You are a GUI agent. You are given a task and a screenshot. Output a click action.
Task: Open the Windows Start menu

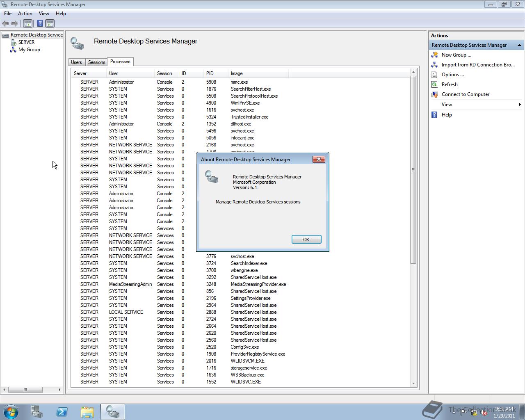[11, 412]
